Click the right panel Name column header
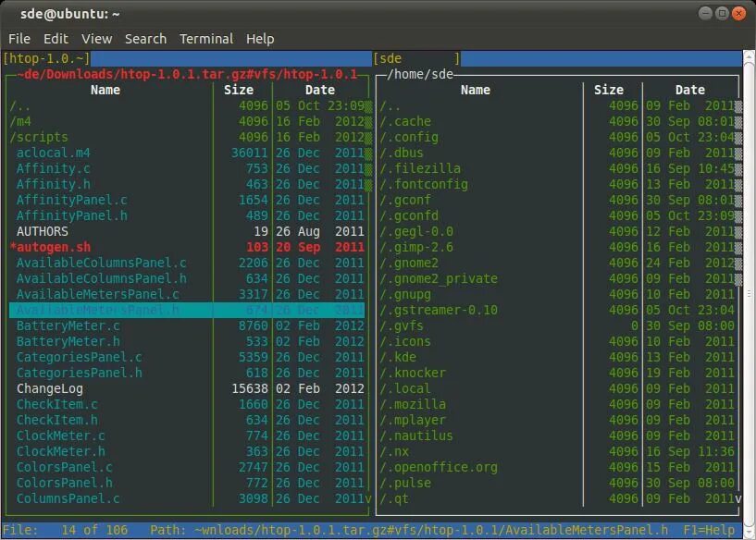 pos(475,90)
